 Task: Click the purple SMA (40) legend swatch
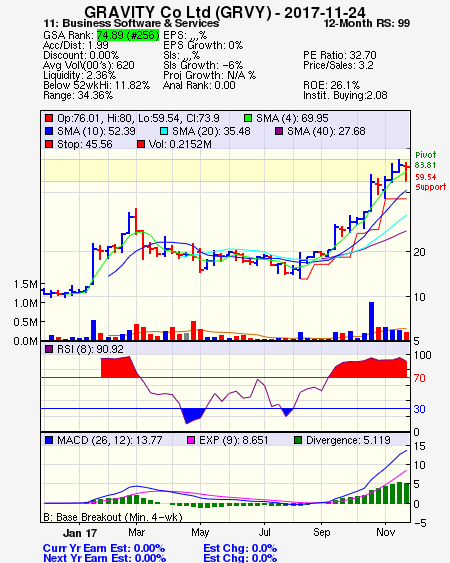click(x=279, y=131)
